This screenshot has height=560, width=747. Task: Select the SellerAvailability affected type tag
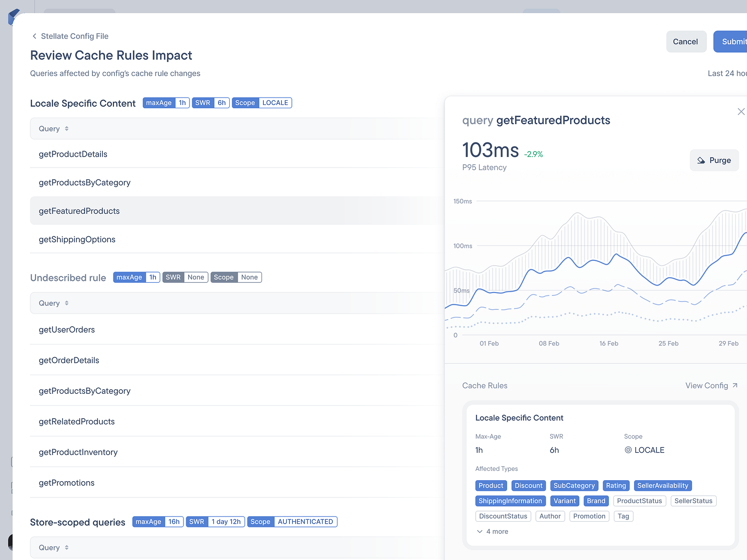coord(662,485)
